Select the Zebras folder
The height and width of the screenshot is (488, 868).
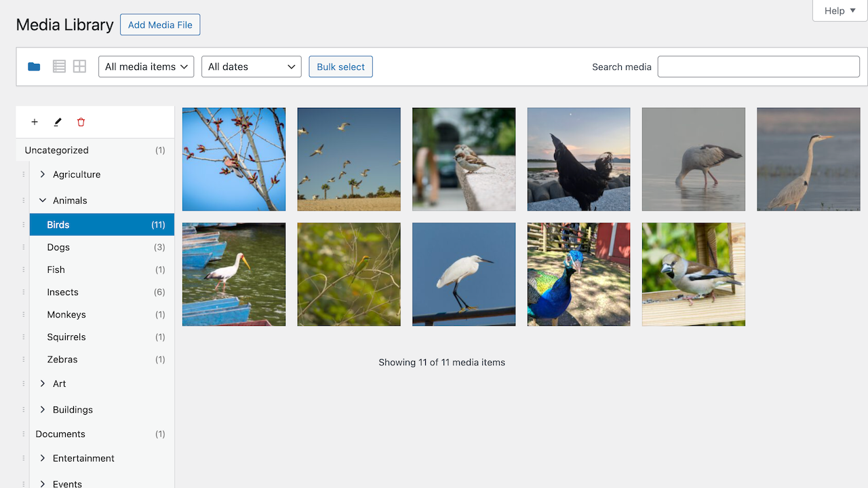coord(102,359)
